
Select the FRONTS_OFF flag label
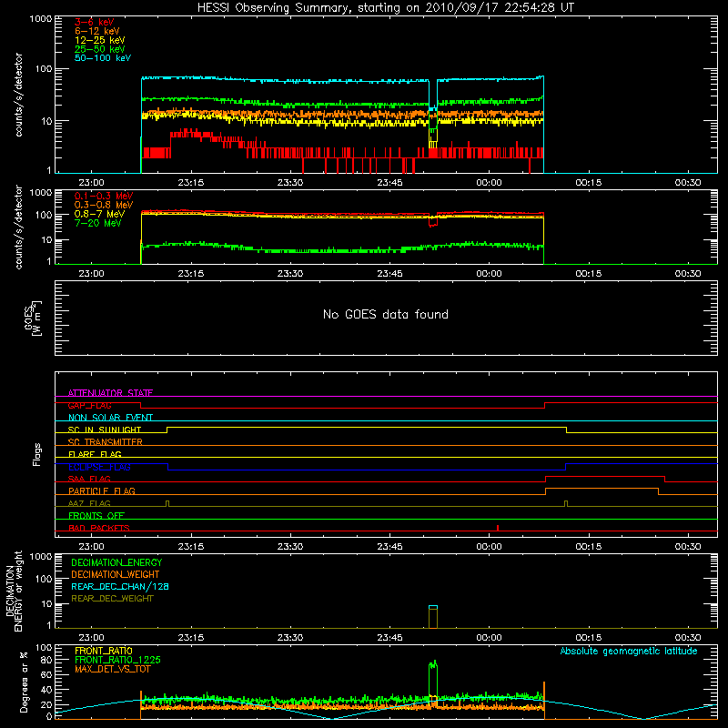point(96,515)
